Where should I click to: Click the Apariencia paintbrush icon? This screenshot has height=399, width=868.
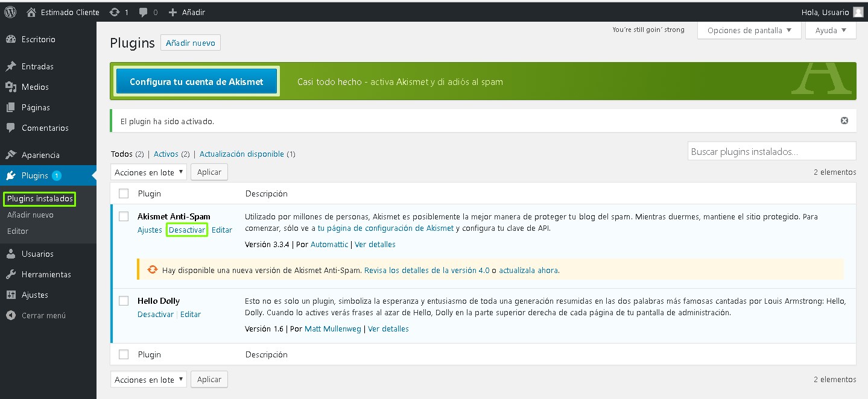pos(11,155)
